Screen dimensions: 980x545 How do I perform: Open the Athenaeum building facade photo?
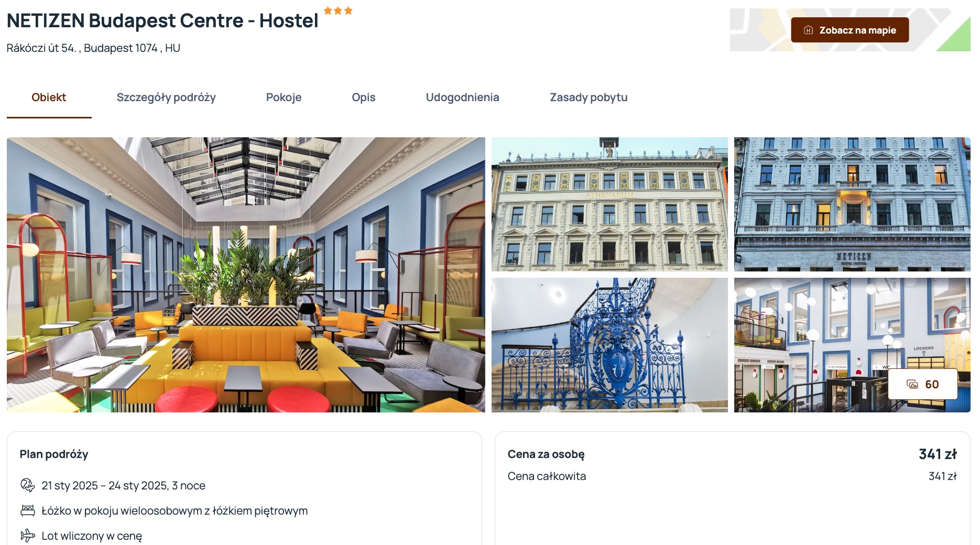(609, 204)
